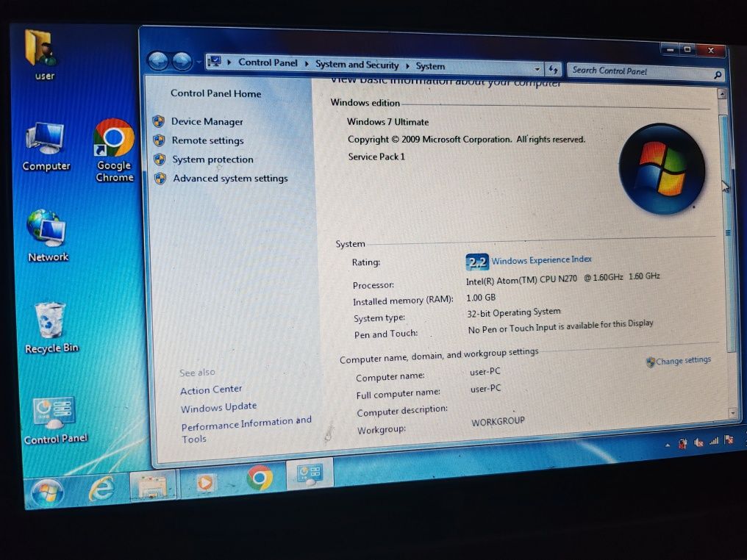This screenshot has height=560, width=747.
Task: Click the '32-bit Operating System' value
Action: (x=513, y=313)
